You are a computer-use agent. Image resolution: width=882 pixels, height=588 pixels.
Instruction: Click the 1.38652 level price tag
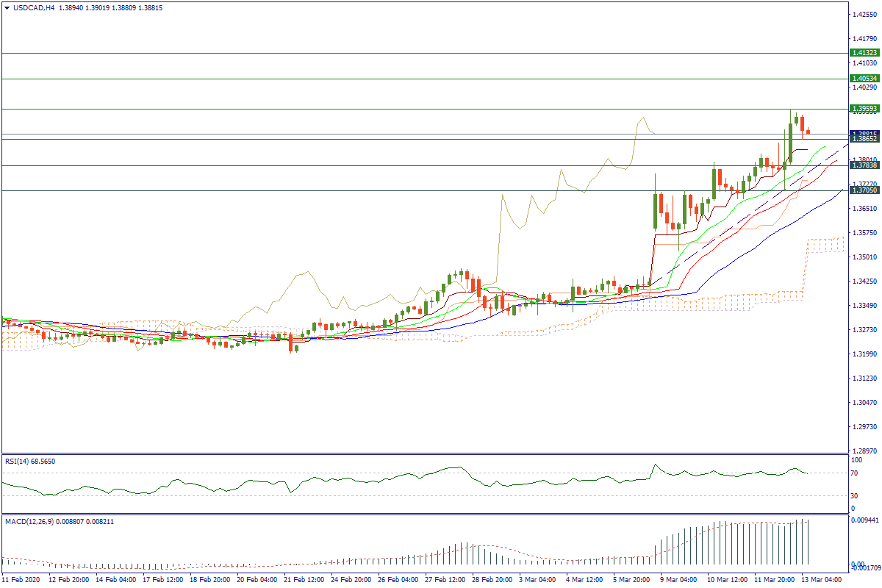pyautogui.click(x=864, y=139)
